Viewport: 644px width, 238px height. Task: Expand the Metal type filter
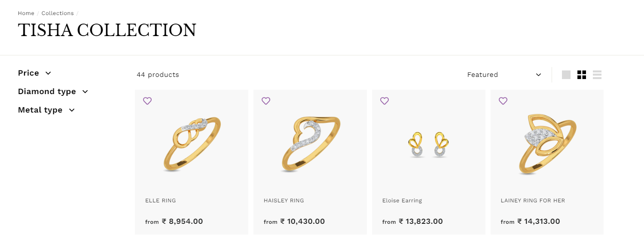click(46, 110)
